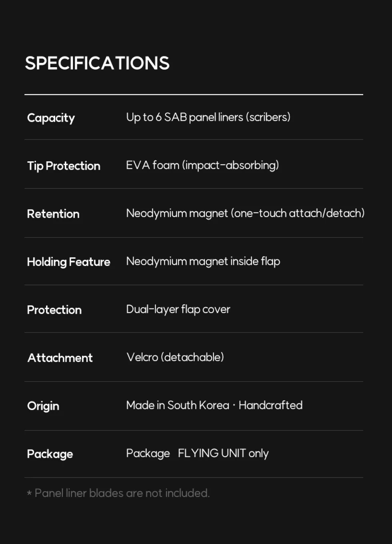Click the Handcrafted text
Screen dimensions: 392x544
270,405
